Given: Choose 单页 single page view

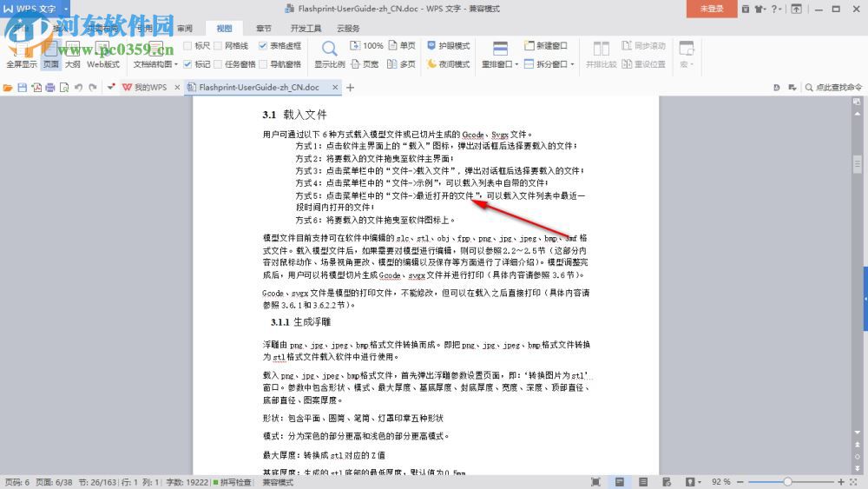Looking at the screenshot, I should click(x=402, y=45).
